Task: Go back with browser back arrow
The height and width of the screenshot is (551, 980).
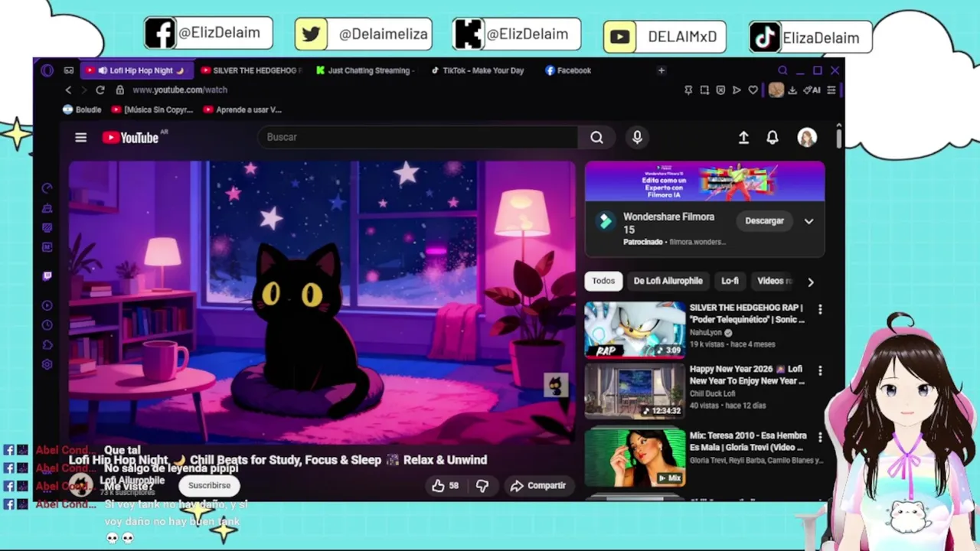Action: tap(68, 90)
